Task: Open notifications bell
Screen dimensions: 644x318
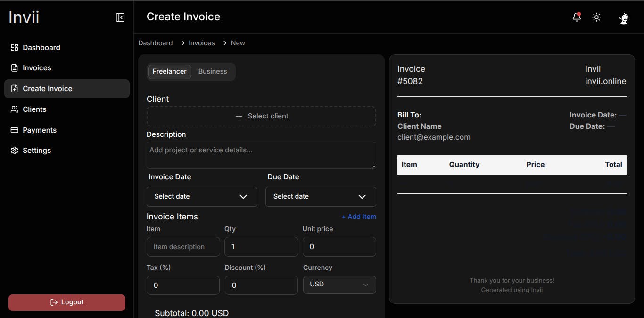Action: coord(576,17)
